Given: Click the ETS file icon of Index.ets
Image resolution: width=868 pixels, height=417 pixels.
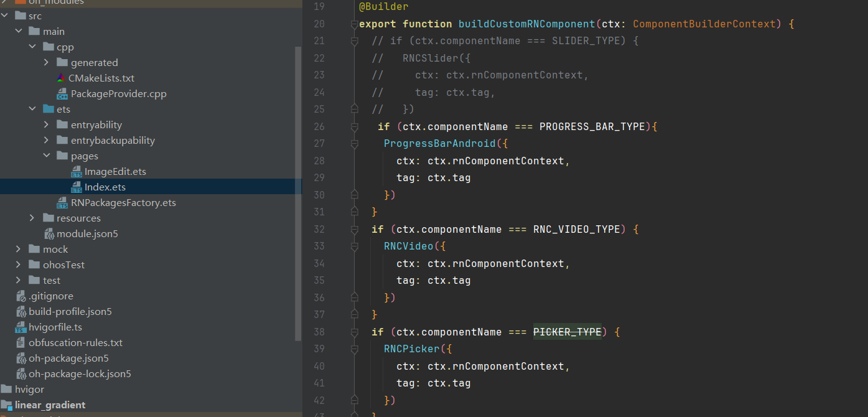Looking at the screenshot, I should [x=77, y=187].
